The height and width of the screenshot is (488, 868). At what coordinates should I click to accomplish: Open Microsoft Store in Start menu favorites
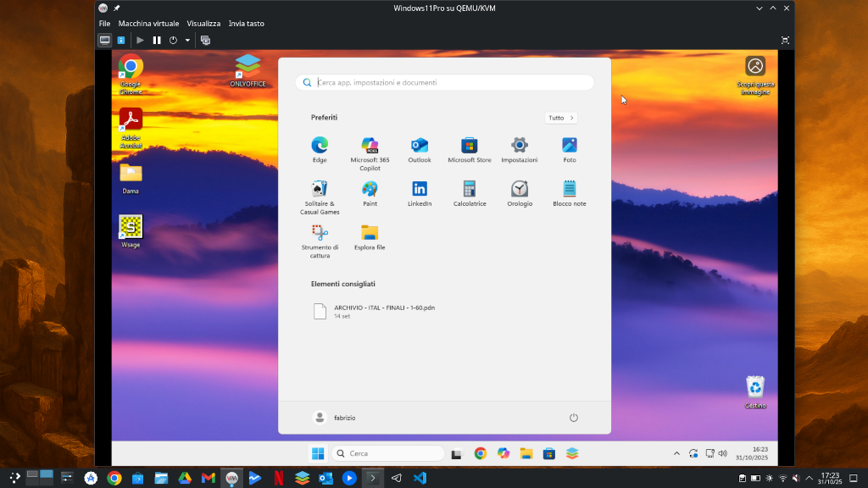coord(470,146)
